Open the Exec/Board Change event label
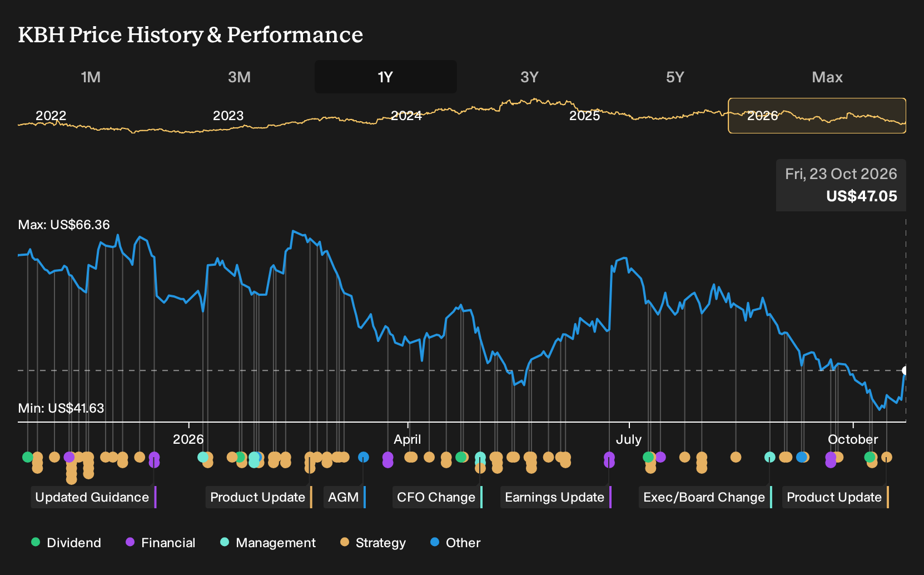Screen dimensions: 924x575 pos(705,497)
